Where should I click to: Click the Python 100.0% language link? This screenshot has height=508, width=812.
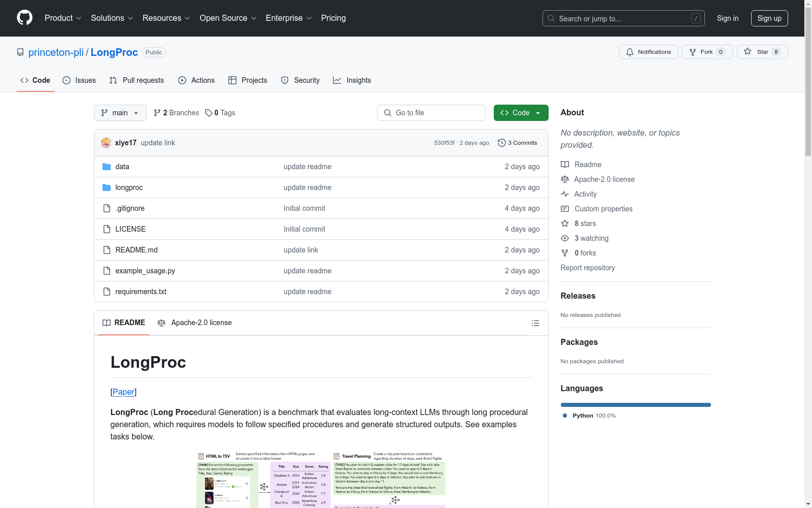tap(589, 416)
